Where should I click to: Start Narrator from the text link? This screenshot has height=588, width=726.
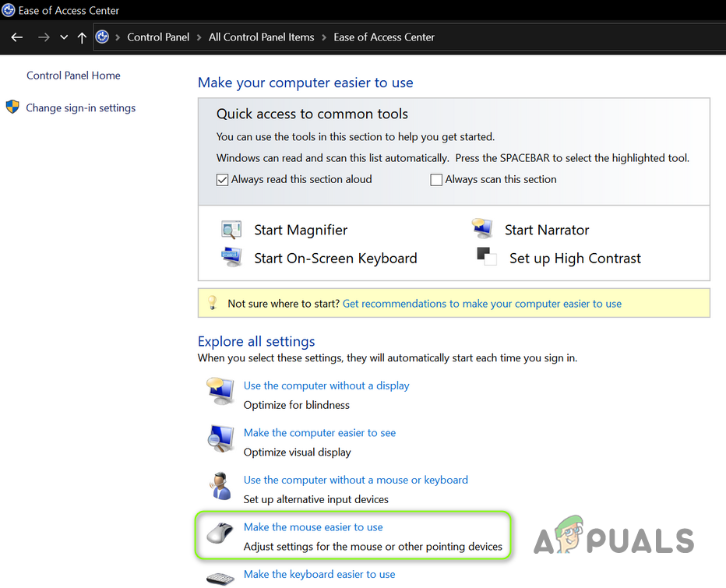[x=547, y=230]
